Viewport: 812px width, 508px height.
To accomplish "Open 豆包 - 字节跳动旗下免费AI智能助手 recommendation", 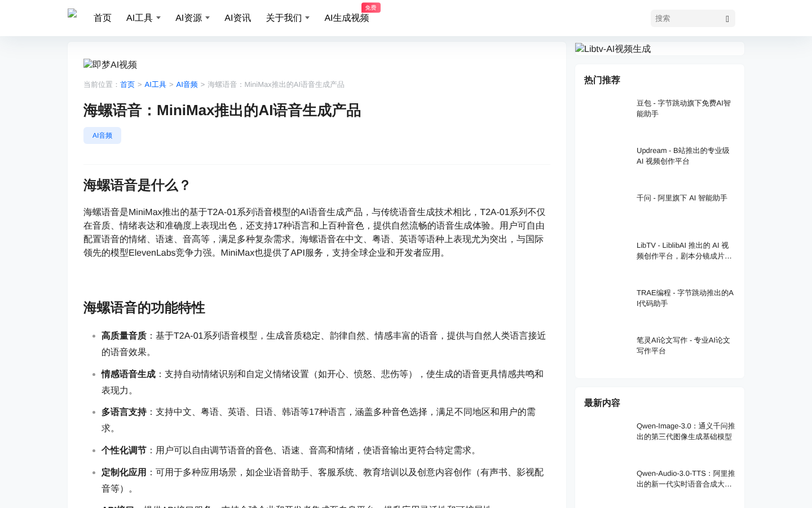I will (685, 108).
